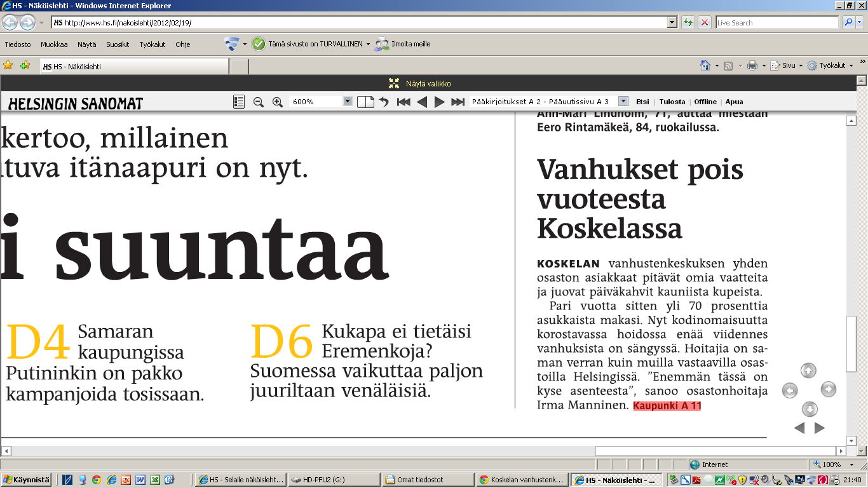868x488 pixels.
Task: Open the Ohje menu
Action: [x=183, y=44]
